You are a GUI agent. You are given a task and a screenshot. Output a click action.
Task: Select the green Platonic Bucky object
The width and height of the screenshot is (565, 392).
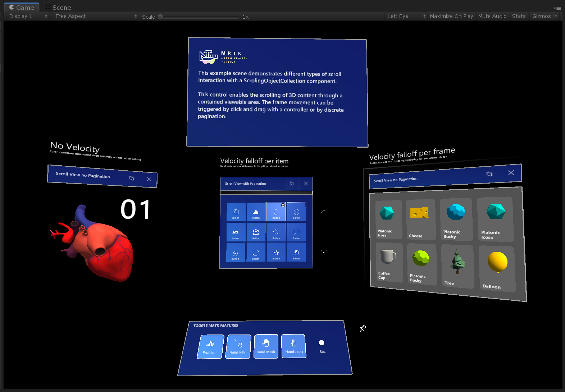coord(422,264)
